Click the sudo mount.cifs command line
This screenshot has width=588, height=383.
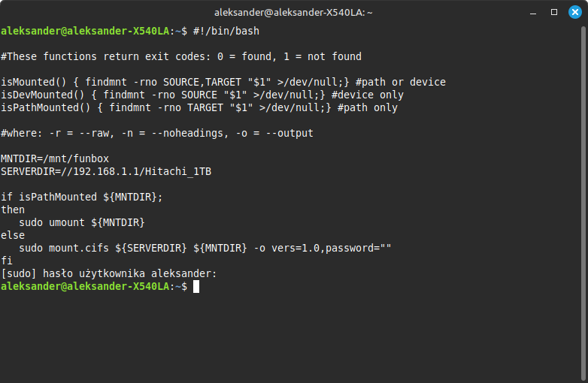tap(205, 249)
